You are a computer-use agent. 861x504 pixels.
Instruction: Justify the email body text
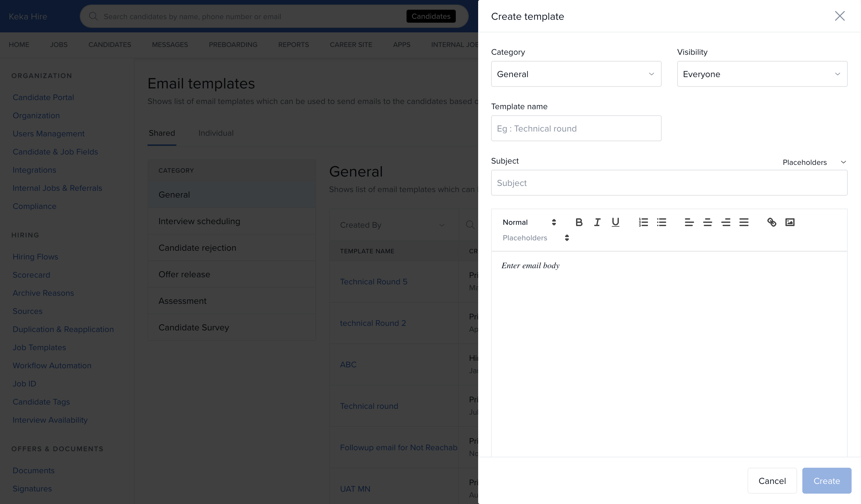click(744, 222)
